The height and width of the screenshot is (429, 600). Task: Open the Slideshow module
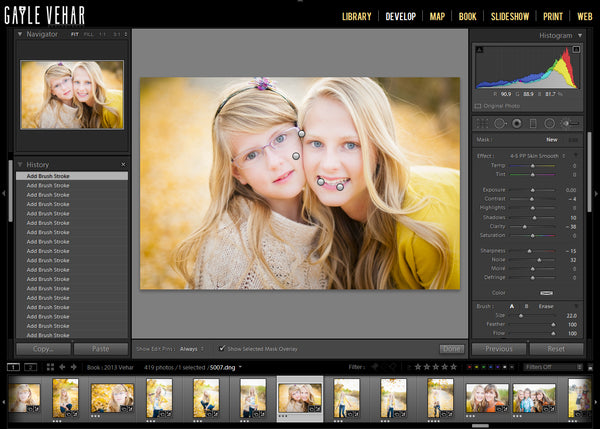[x=510, y=16]
